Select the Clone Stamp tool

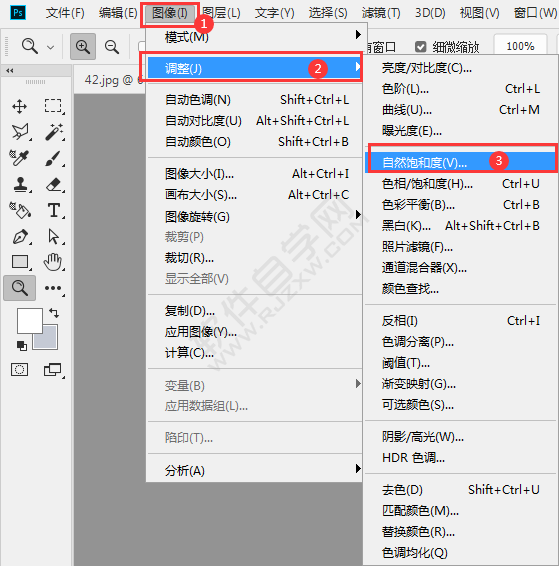pyautogui.click(x=20, y=184)
